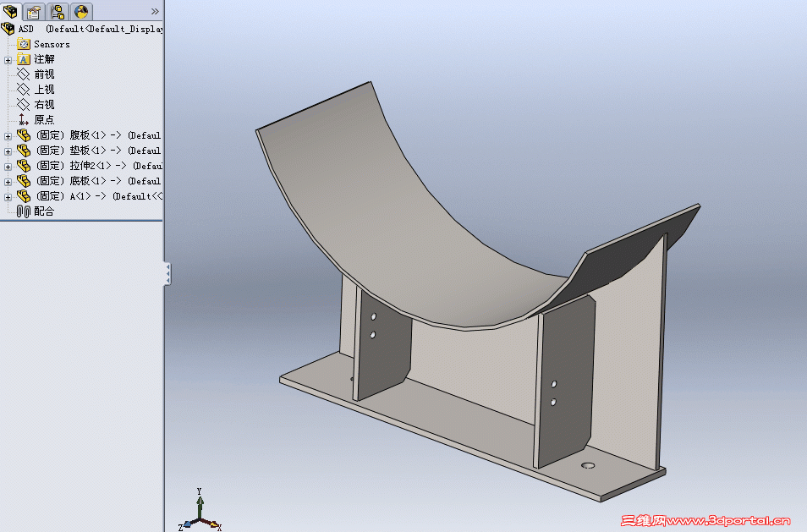Expand the A<1> component

(8, 197)
